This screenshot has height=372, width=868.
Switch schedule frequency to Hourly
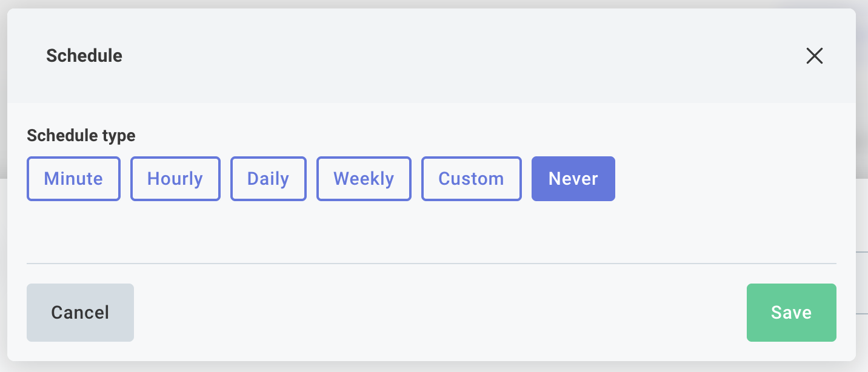click(175, 179)
